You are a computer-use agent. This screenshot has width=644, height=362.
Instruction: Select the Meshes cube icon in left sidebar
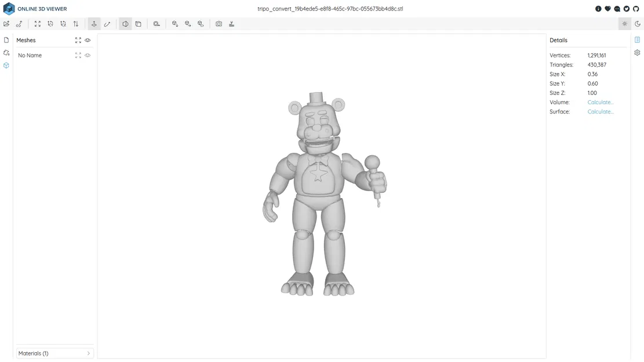(x=6, y=65)
